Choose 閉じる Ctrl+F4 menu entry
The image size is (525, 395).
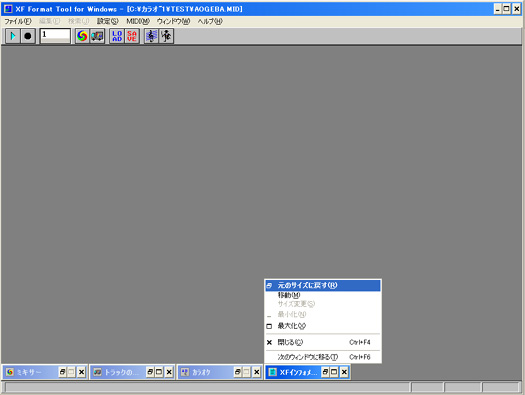323,342
